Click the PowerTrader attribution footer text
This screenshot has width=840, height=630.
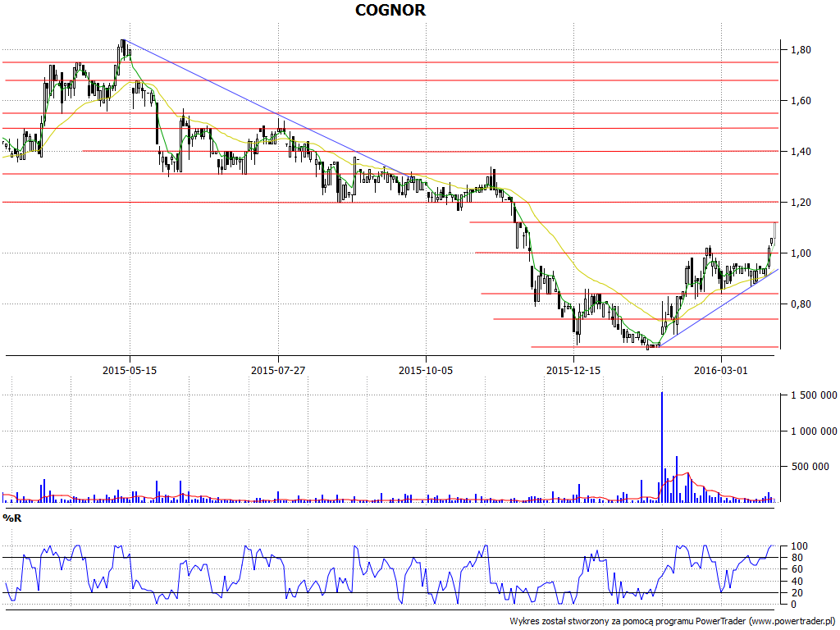tap(672, 622)
